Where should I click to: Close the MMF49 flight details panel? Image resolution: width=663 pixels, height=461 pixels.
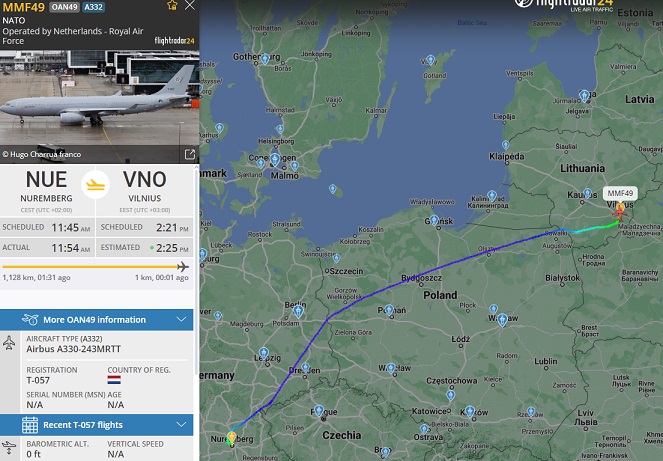[190, 5]
